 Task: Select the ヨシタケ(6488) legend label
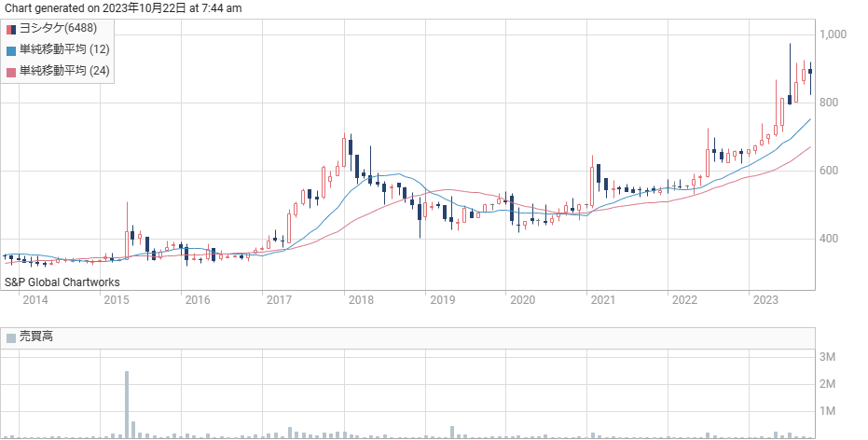(58, 28)
